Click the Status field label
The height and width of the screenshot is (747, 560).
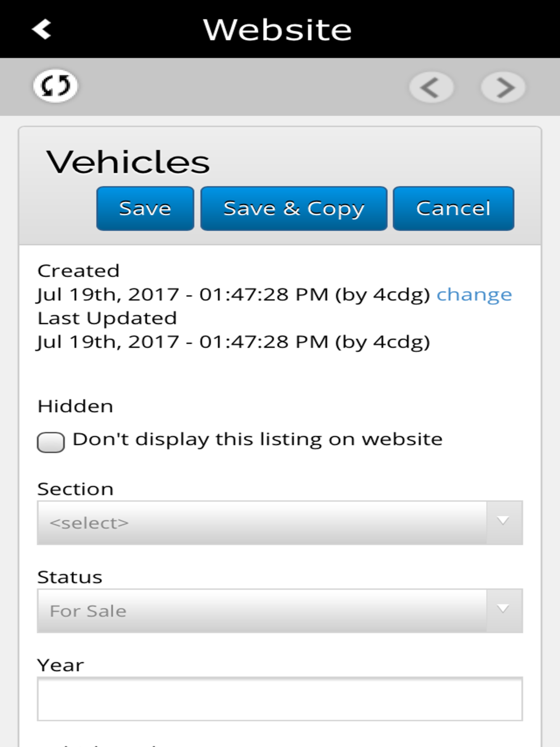click(x=70, y=577)
